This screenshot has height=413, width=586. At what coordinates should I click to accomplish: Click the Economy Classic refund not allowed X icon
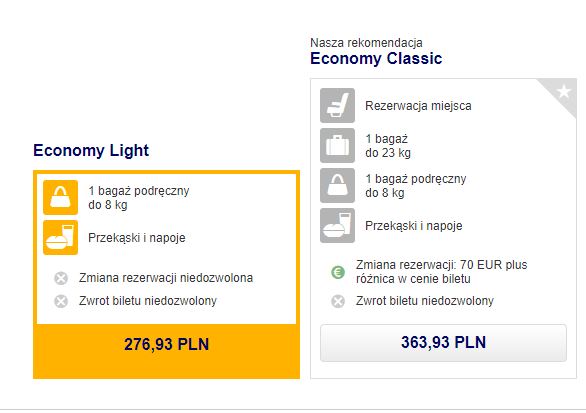point(338,301)
